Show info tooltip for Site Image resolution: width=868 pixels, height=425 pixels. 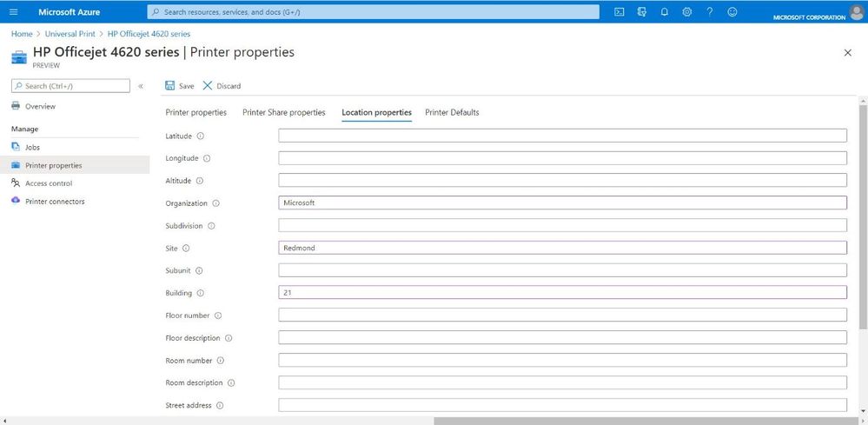[186, 249]
